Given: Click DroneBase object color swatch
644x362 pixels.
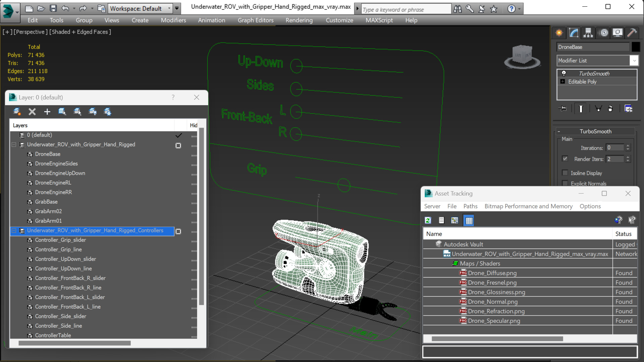Looking at the screenshot, I should pos(636,47).
